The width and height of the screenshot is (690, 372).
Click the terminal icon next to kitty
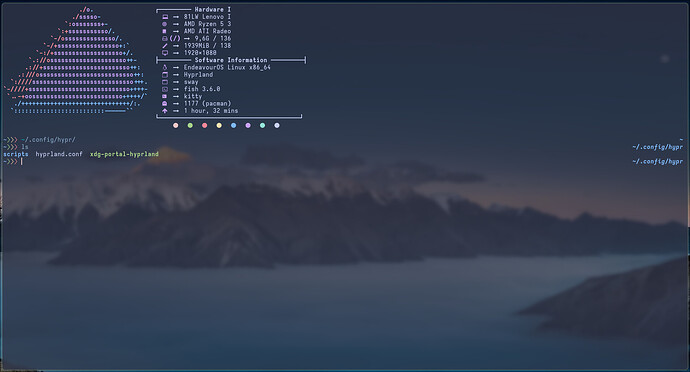pyautogui.click(x=165, y=96)
